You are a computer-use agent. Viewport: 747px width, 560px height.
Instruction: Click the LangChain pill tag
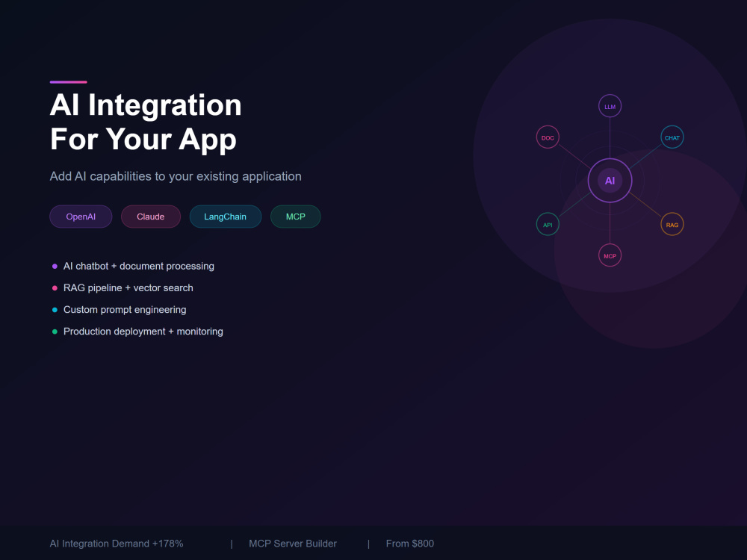pyautogui.click(x=226, y=217)
